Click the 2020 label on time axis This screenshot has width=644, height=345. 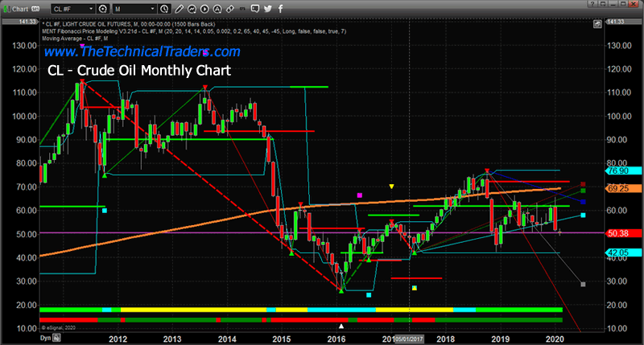pyautogui.click(x=555, y=339)
